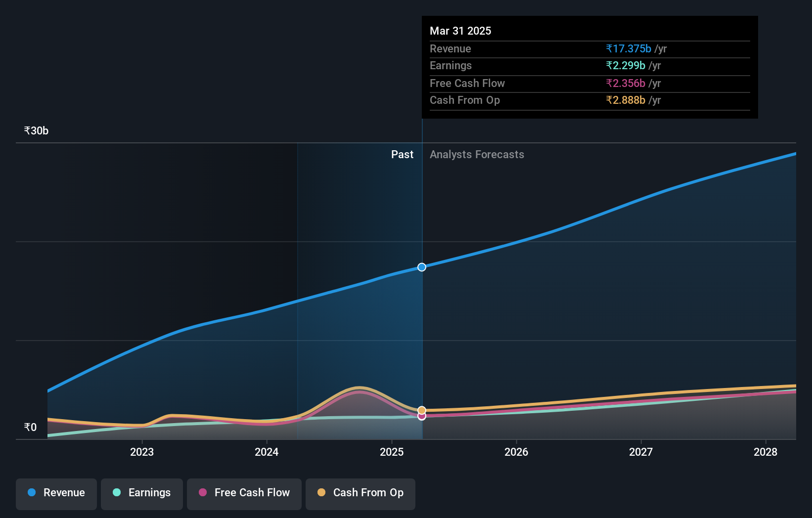Click the ₹2.888b cash from op value

pos(626,100)
